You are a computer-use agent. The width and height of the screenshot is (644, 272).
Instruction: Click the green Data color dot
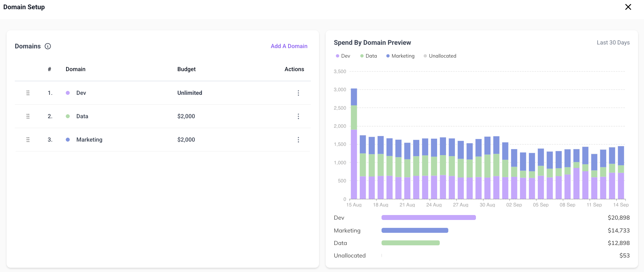coord(68,116)
